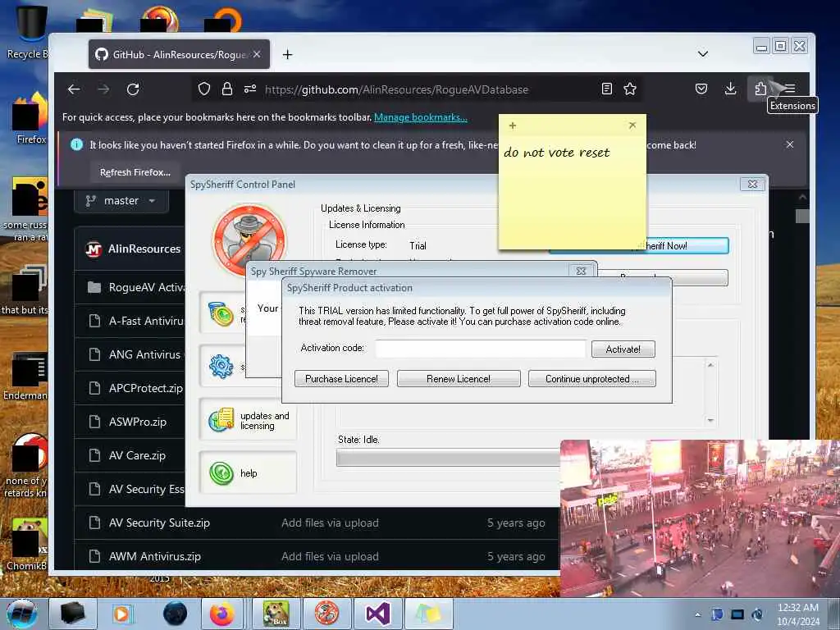Open AV Security Suite.zip file

pos(159,523)
